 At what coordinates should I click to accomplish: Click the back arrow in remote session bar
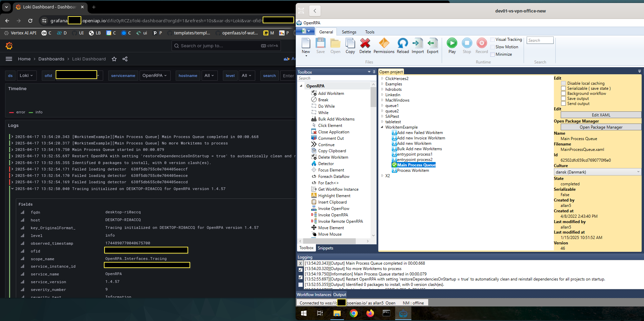[315, 11]
